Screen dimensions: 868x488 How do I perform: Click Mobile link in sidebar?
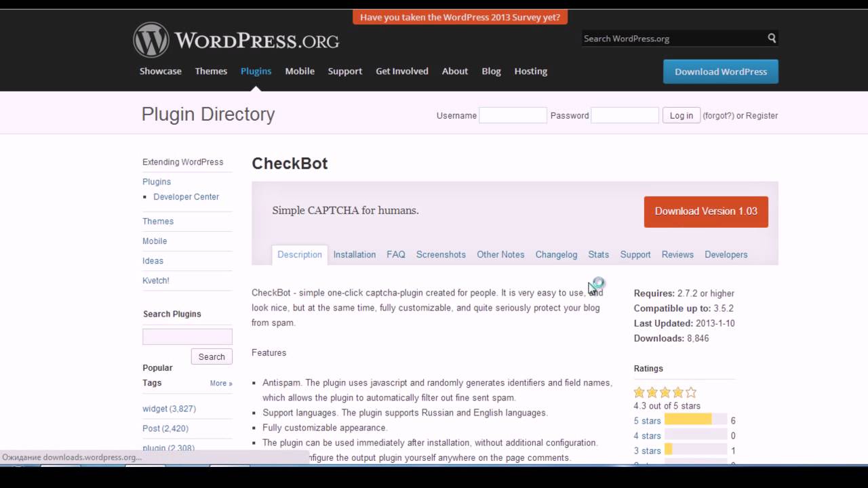click(x=155, y=241)
